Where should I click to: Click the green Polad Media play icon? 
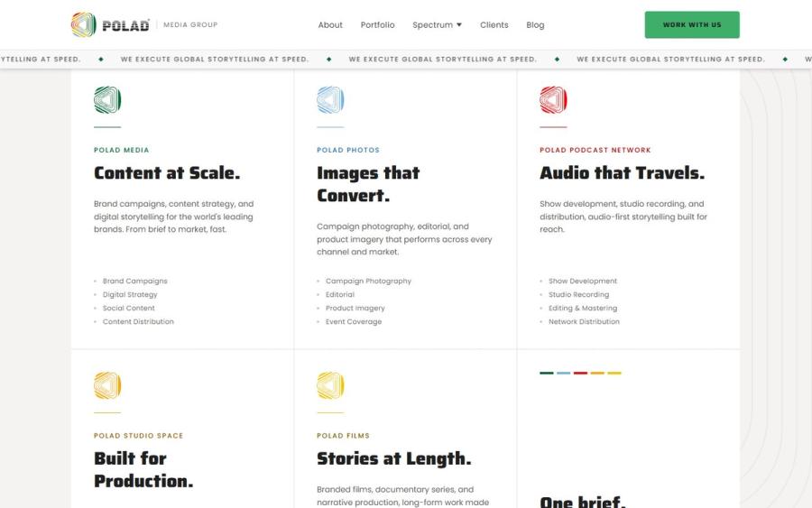click(x=107, y=99)
